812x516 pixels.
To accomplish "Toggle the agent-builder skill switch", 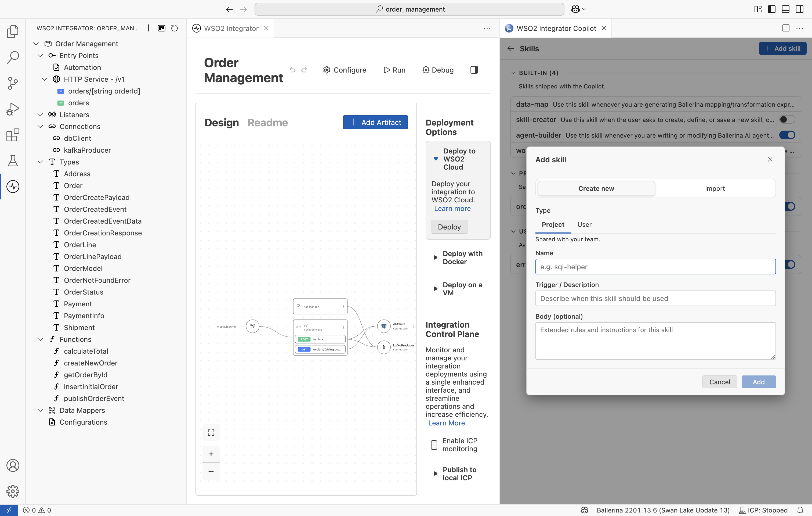I will pos(787,135).
